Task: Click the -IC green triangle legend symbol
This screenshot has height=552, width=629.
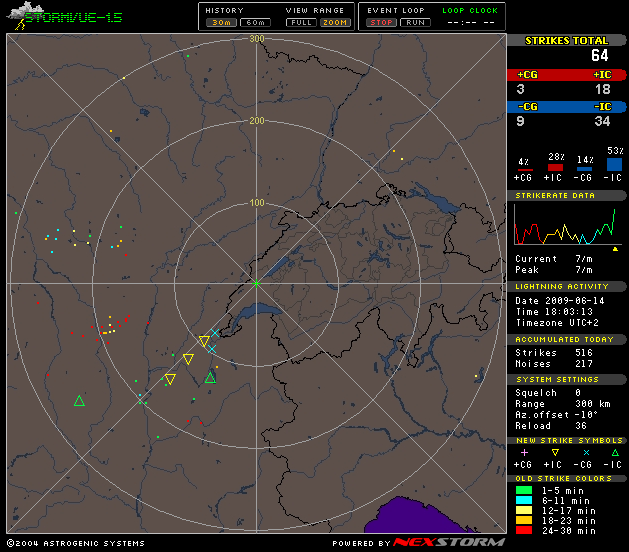Action: [x=615, y=453]
